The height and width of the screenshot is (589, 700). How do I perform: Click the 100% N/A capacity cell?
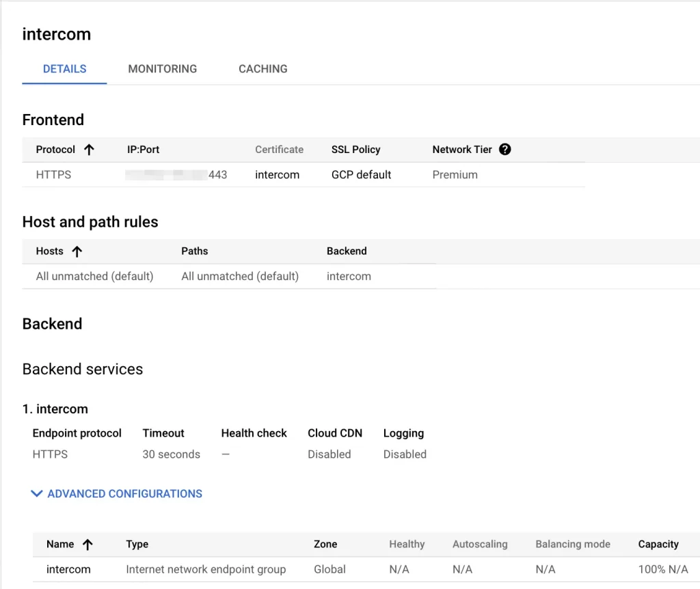(663, 569)
